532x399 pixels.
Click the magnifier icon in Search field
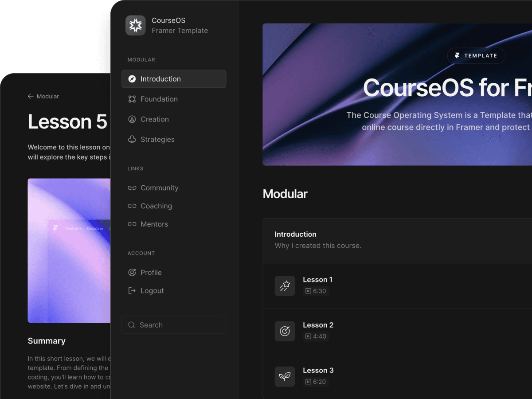132,325
